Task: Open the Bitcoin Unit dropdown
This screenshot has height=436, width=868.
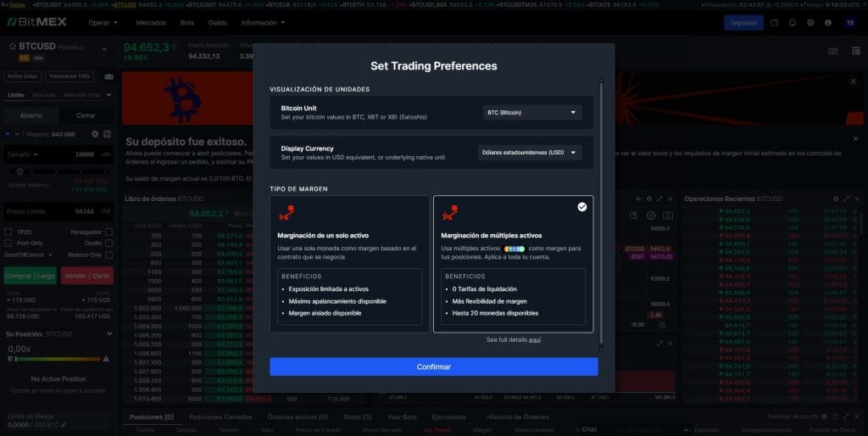Action: click(x=531, y=112)
